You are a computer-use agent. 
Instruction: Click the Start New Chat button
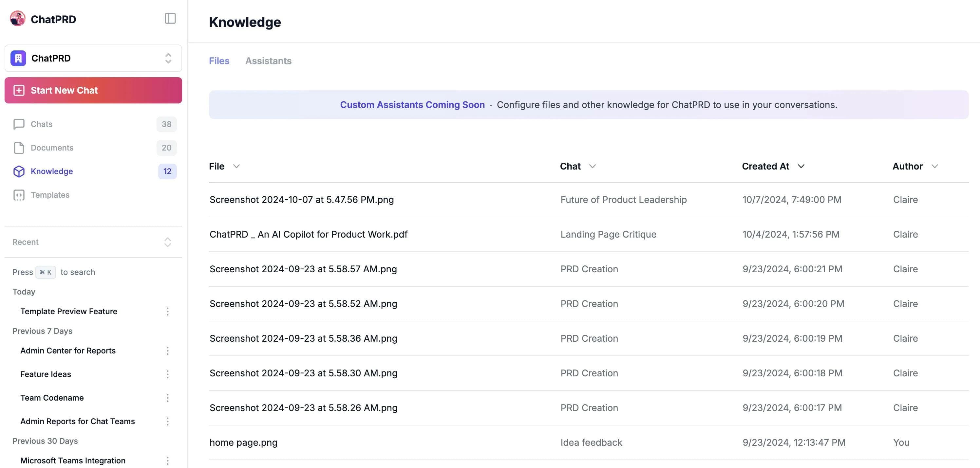pos(93,90)
